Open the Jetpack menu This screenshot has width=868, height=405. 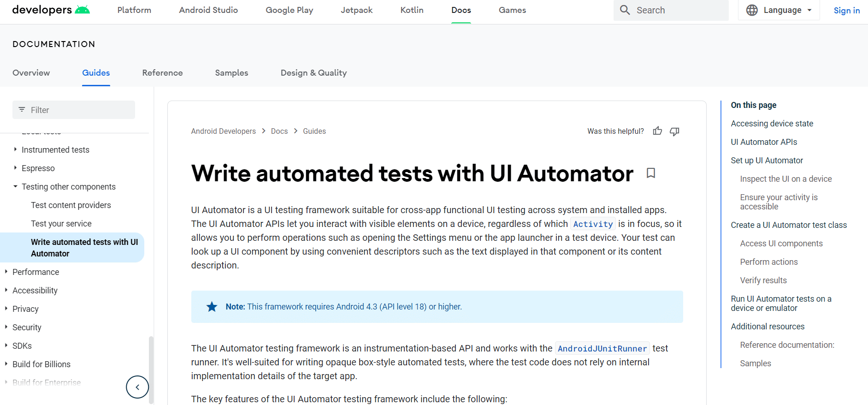357,10
